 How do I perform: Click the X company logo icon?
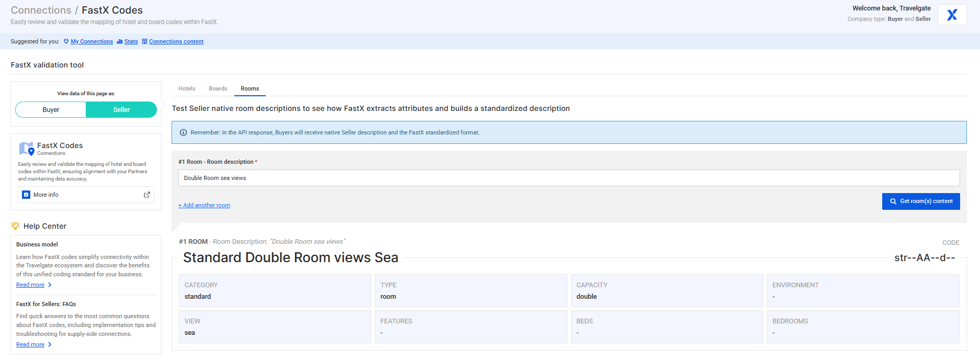pos(952,15)
